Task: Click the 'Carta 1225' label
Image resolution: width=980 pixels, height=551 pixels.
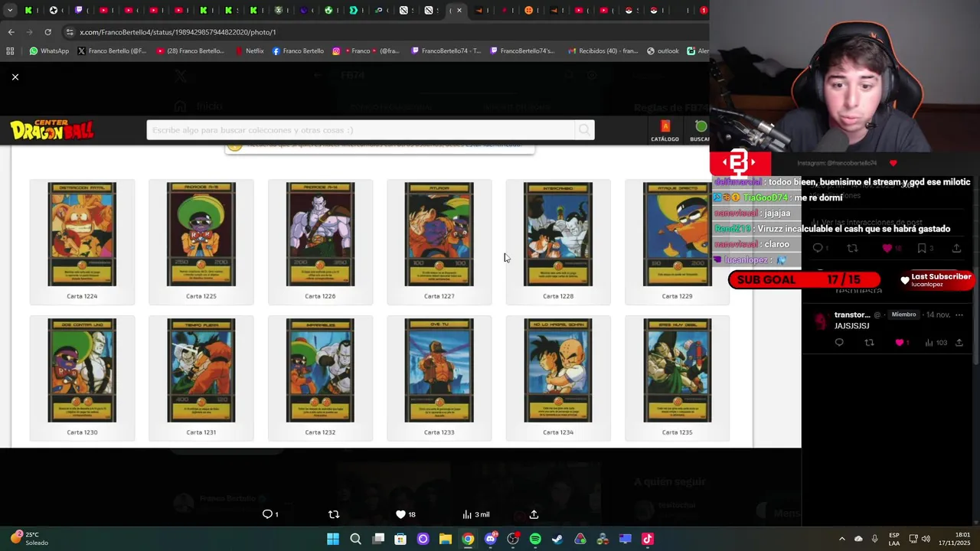Action: [201, 296]
